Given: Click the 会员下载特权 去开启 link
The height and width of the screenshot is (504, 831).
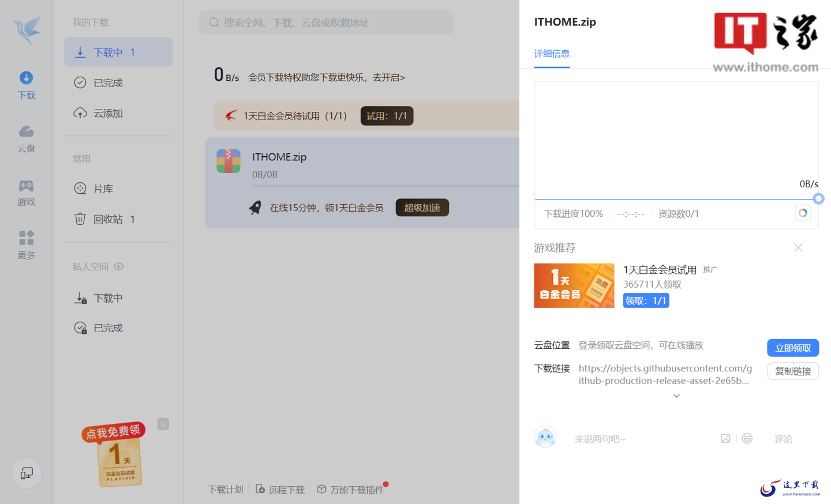Looking at the screenshot, I should 327,77.
